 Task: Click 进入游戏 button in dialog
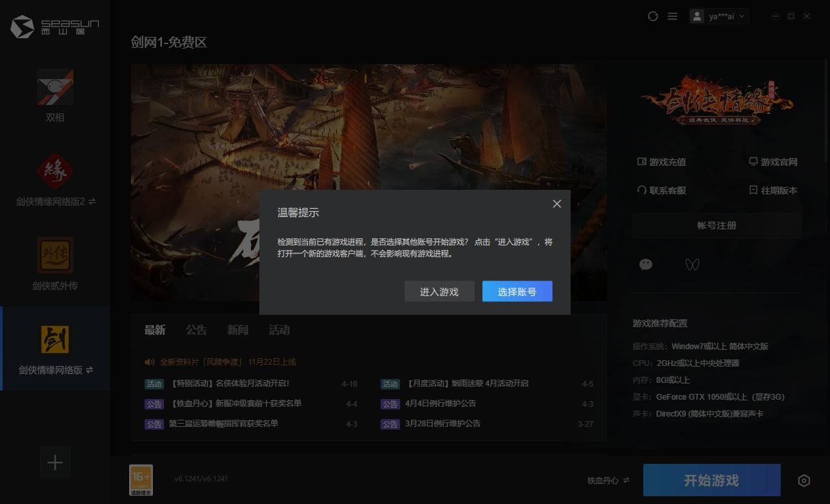click(439, 292)
